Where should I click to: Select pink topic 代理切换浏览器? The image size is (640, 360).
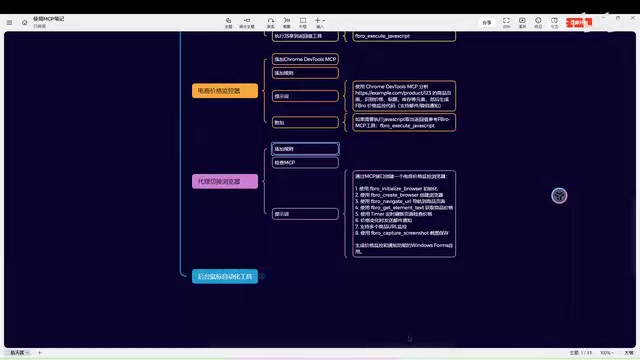225,181
